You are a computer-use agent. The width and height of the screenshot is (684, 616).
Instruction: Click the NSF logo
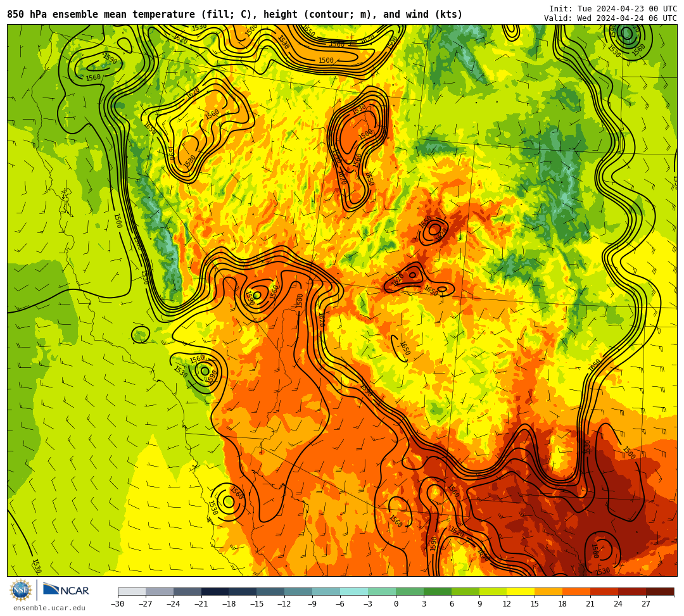point(21,590)
